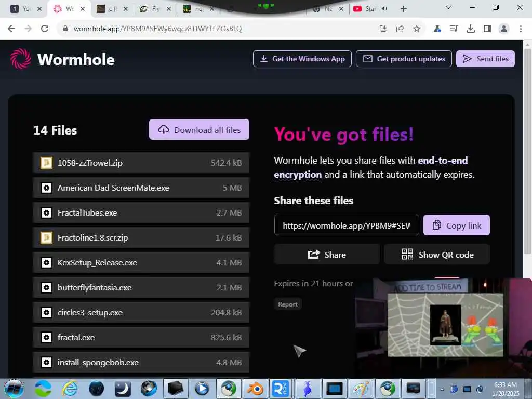This screenshot has height=399, width=532.
Task: Select file name FractalTubes.exe
Action: tap(87, 212)
